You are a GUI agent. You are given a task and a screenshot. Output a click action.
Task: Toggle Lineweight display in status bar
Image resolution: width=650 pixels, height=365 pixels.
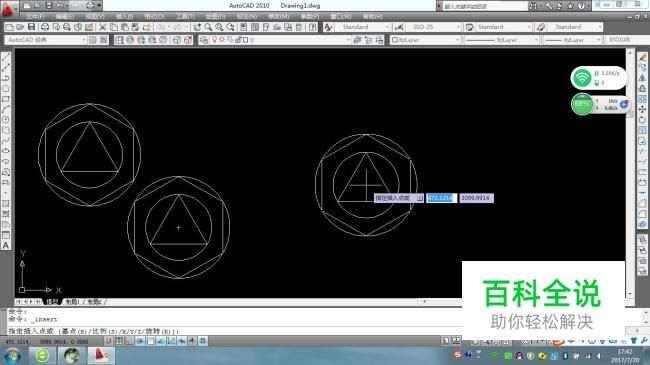[192, 341]
